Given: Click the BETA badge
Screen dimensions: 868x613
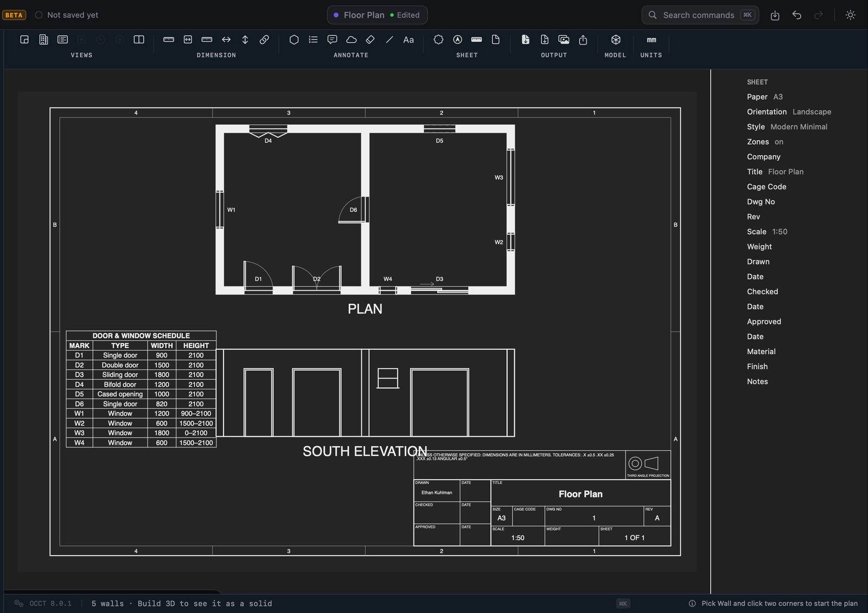Looking at the screenshot, I should (14, 15).
